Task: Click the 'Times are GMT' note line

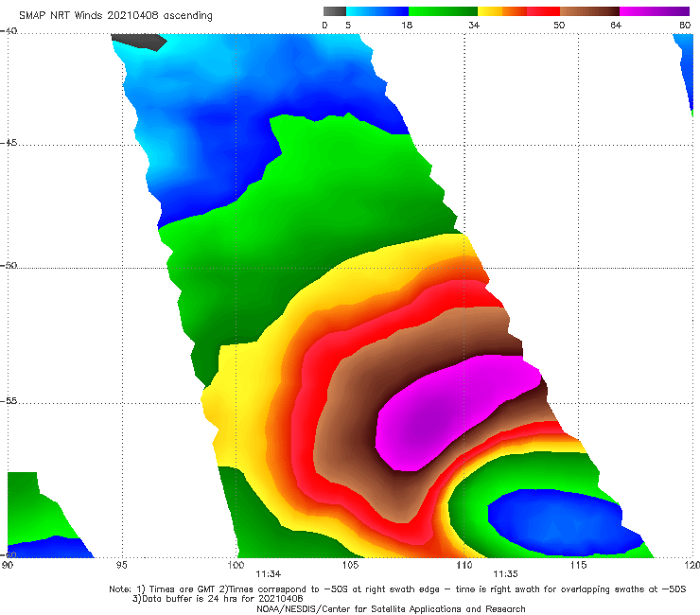Action: pyautogui.click(x=397, y=589)
